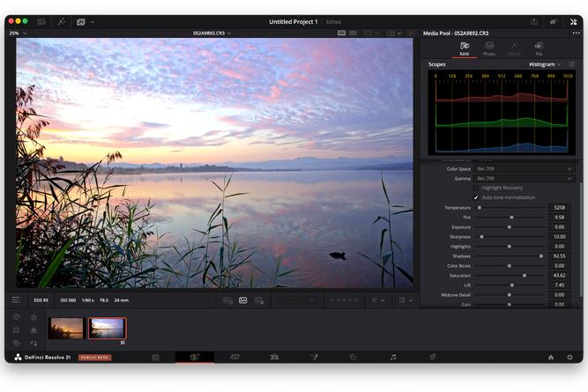Image resolution: width=588 pixels, height=392 pixels.
Task: Go to the home project manager icon
Action: tap(551, 357)
